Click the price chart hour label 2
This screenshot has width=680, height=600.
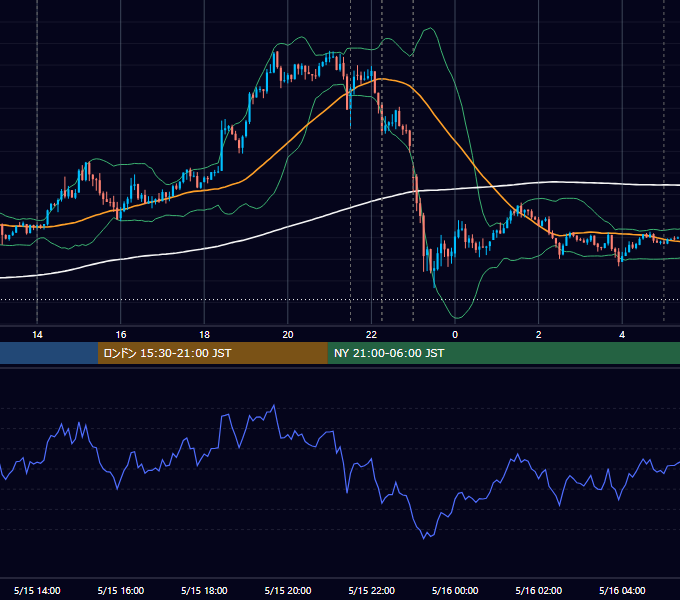539,335
